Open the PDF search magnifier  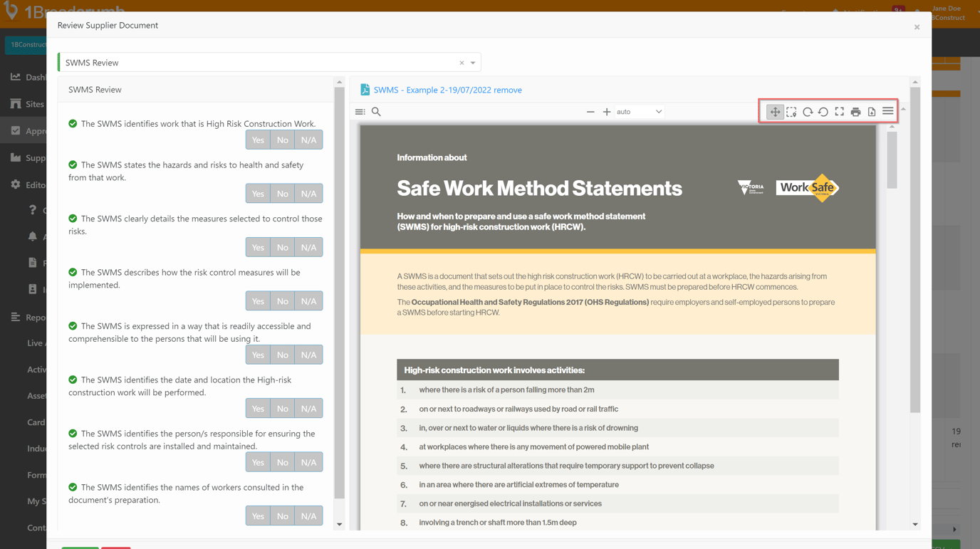coord(376,112)
